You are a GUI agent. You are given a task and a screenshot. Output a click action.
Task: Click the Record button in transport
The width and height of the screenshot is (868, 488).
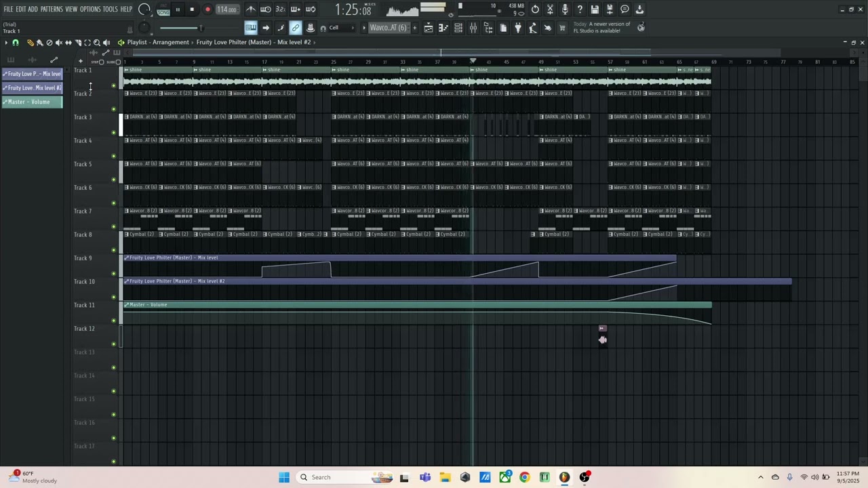coord(208,9)
